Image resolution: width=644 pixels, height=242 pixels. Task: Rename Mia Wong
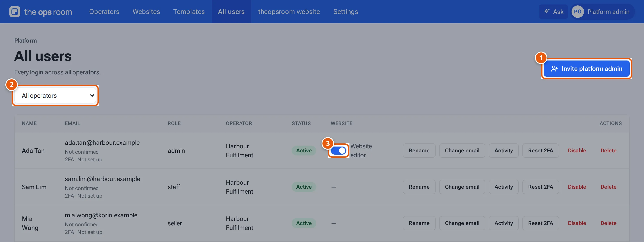419,223
